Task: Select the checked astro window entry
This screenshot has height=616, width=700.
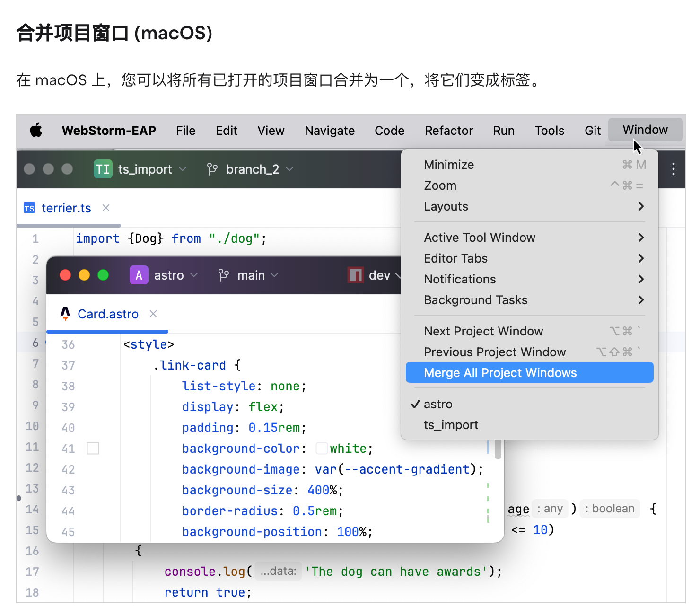Action: 438,404
